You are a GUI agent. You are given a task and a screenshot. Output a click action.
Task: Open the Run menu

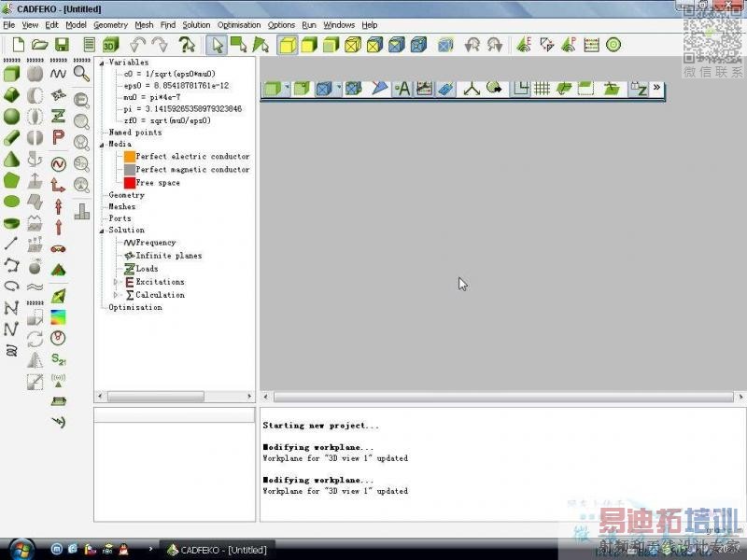309,25
